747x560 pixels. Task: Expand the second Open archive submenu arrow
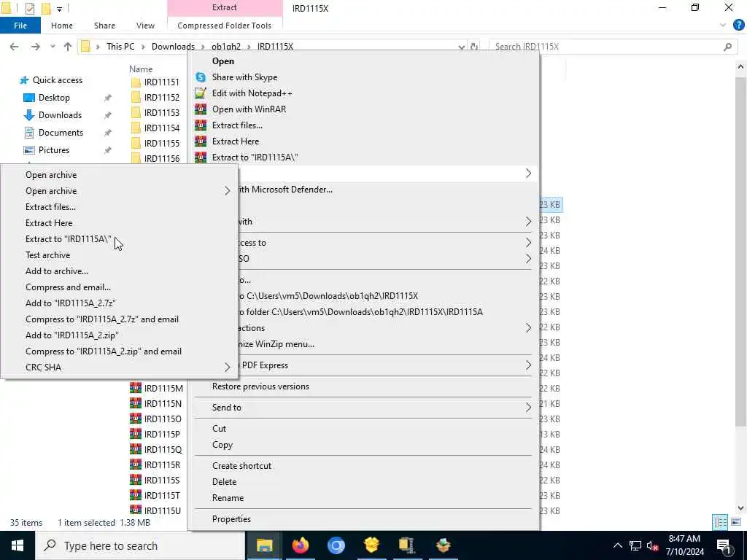pyautogui.click(x=228, y=191)
